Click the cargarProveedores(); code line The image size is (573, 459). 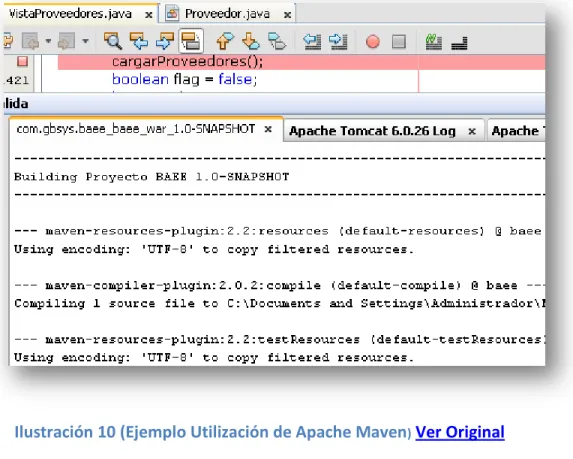(x=187, y=61)
